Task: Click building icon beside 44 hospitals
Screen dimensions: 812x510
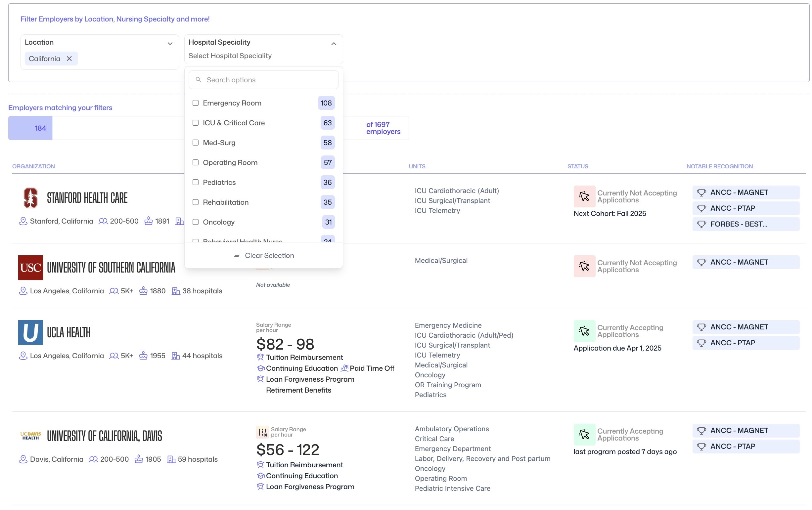Action: click(x=176, y=356)
